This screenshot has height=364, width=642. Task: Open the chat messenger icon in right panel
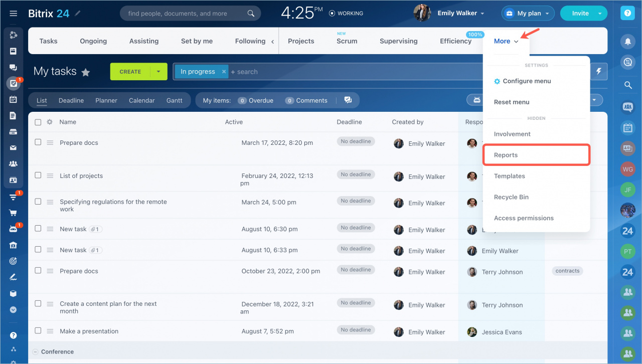click(x=627, y=62)
